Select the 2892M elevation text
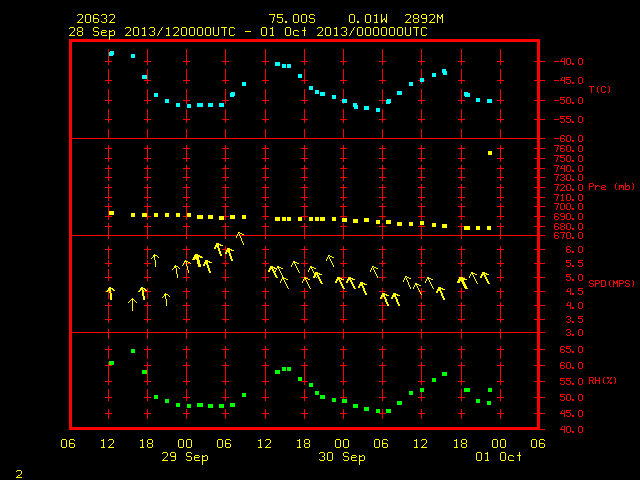 pyautogui.click(x=424, y=19)
